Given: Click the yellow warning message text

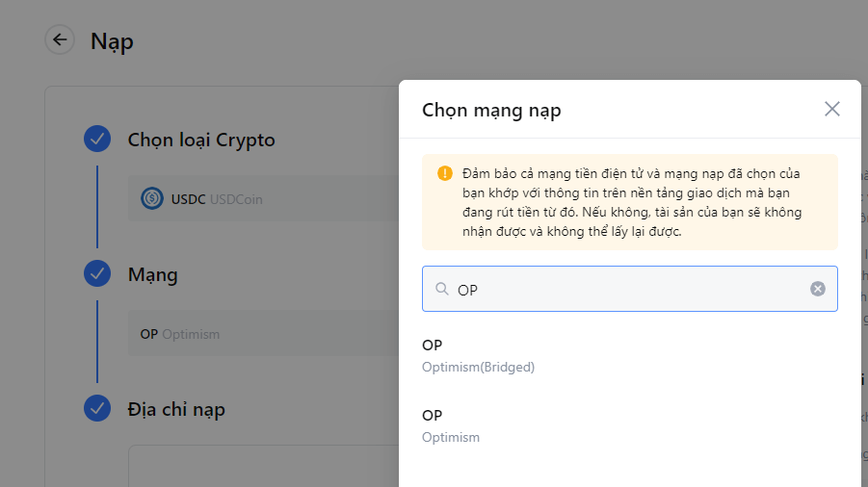Looking at the screenshot, I should (x=632, y=202).
